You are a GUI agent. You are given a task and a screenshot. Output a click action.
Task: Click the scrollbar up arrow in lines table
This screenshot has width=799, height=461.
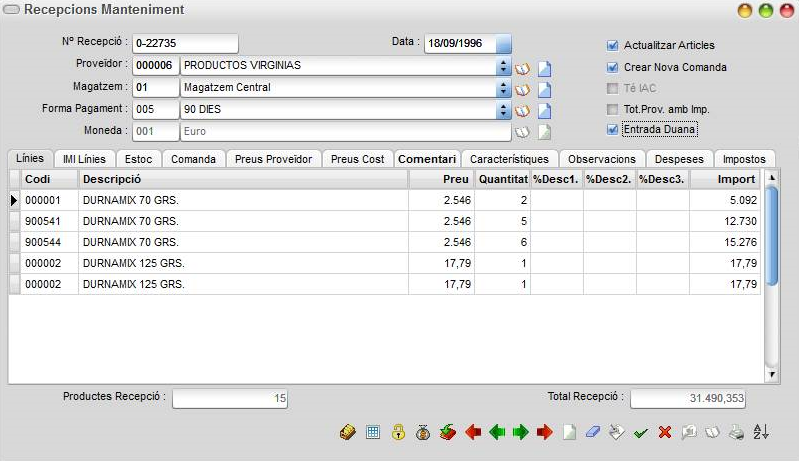(x=771, y=178)
